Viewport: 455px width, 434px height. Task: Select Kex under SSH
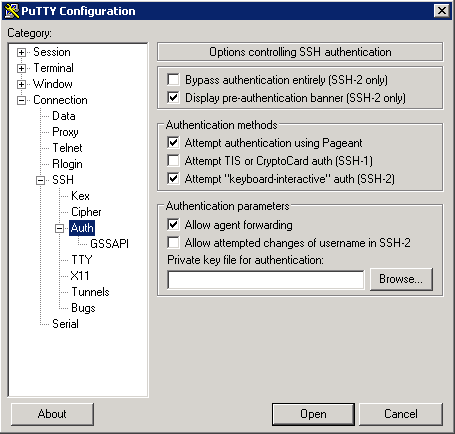point(80,196)
